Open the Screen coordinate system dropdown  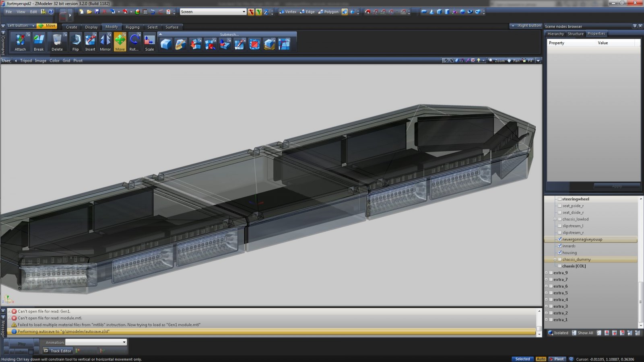coord(244,12)
